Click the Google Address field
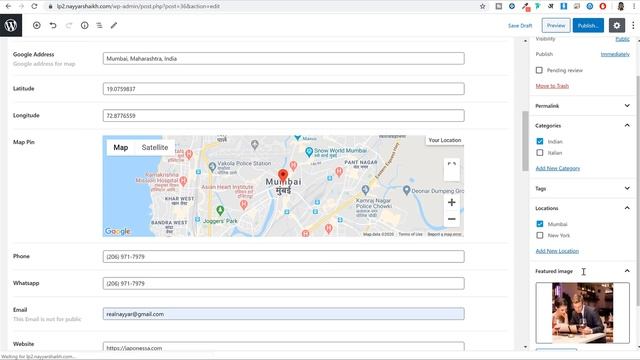 [x=284, y=58]
